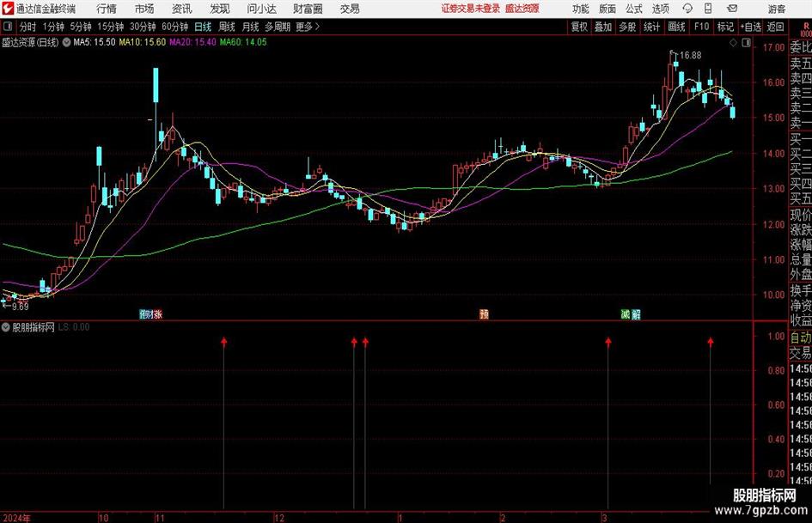Click the headset customer service icon

tap(687, 9)
